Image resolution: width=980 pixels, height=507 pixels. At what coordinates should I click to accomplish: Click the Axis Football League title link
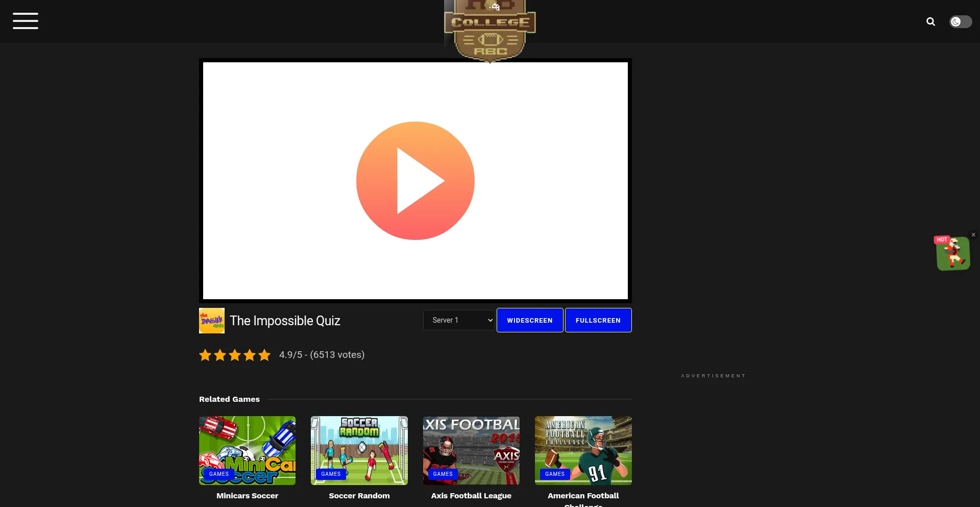(471, 496)
